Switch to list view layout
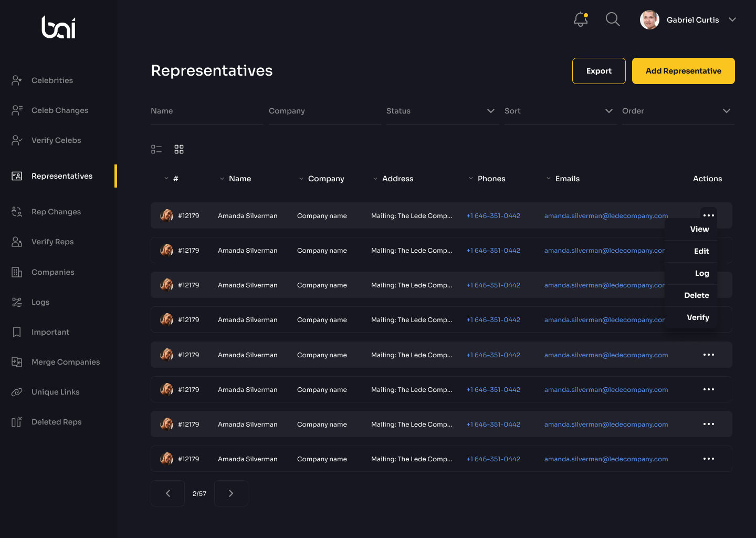The width and height of the screenshot is (756, 538). pos(156,150)
